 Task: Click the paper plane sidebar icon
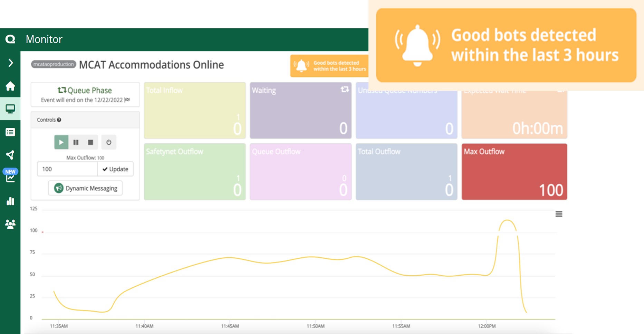[x=10, y=155]
